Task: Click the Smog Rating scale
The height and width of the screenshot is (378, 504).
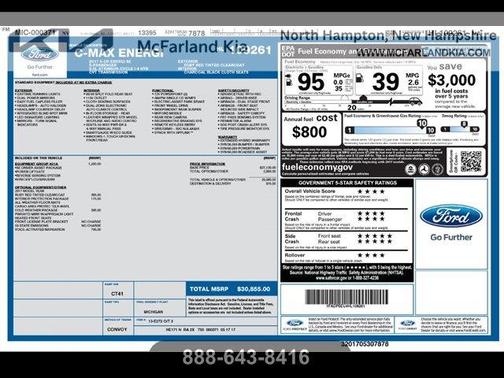Action: (460, 129)
